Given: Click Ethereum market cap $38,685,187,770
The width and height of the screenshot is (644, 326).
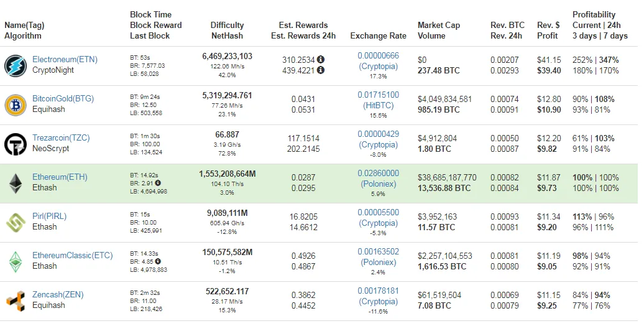Looking at the screenshot, I should (447, 177).
